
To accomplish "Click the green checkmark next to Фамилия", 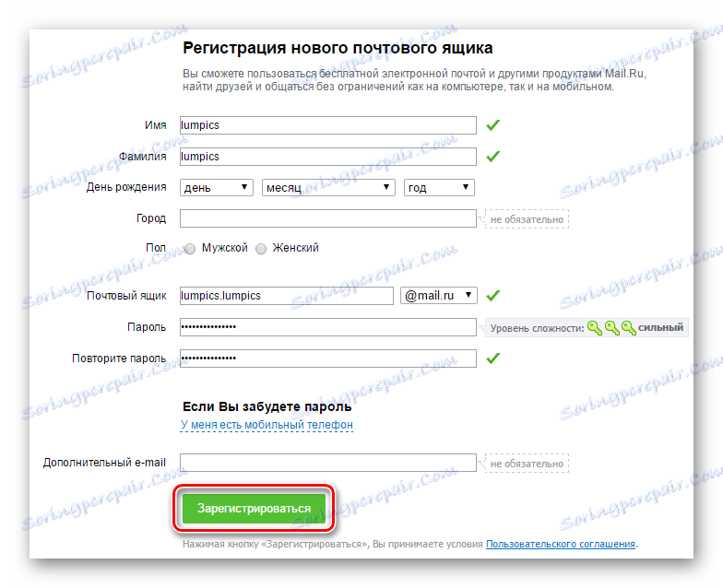I will pyautogui.click(x=492, y=157).
